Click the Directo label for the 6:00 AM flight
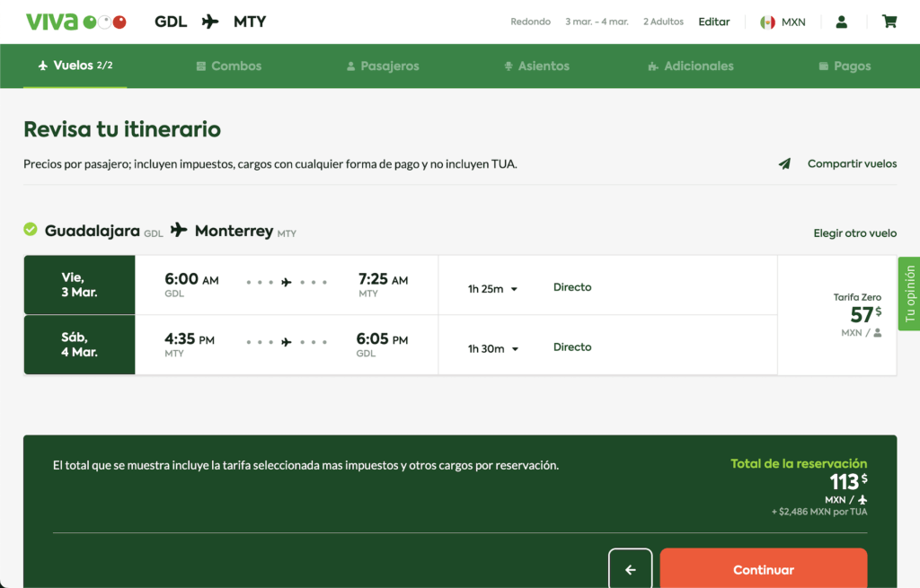Screen dimensions: 920x588 click(572, 287)
